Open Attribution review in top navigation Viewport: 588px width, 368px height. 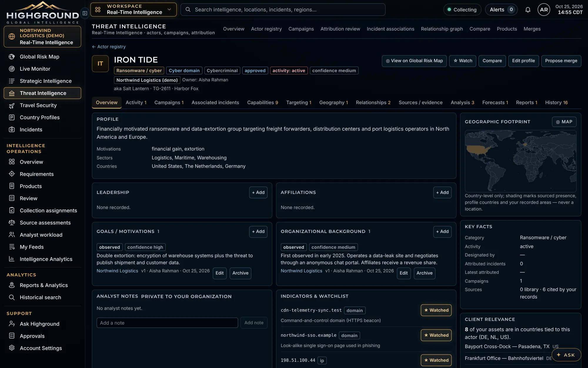tap(340, 29)
